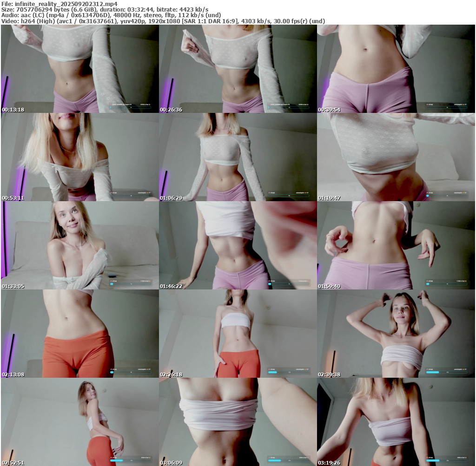Viewport: 476px width, 466px height.
Task: Select the 02:26:18 thumbnail
Action: tap(238, 334)
